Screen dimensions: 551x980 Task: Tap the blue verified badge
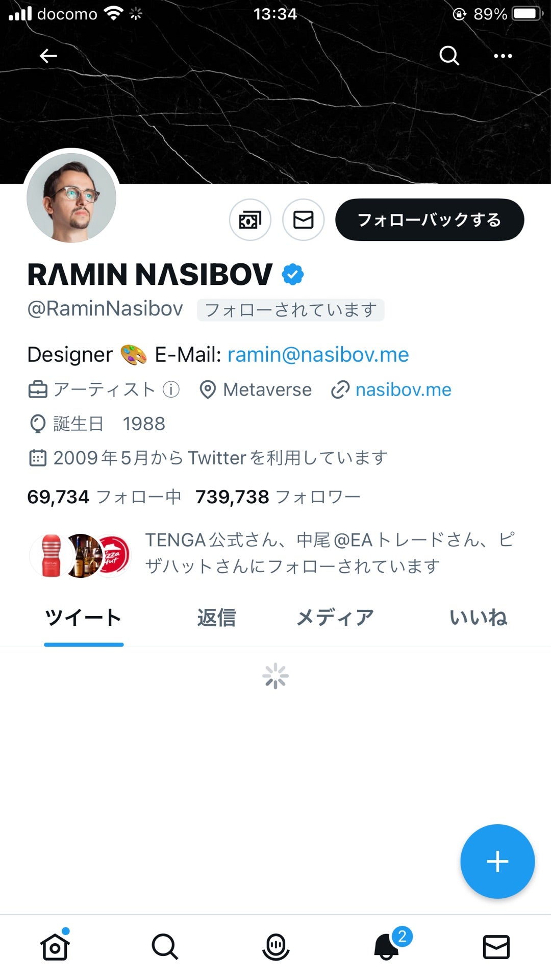(293, 274)
